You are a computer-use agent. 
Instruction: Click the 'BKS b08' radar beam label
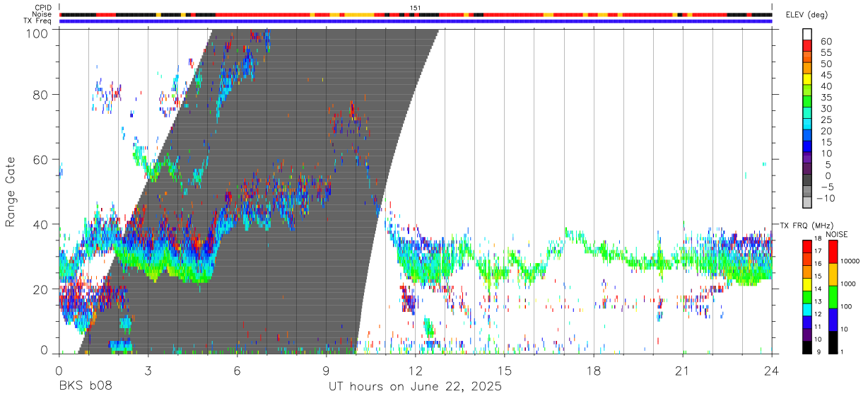(85, 387)
